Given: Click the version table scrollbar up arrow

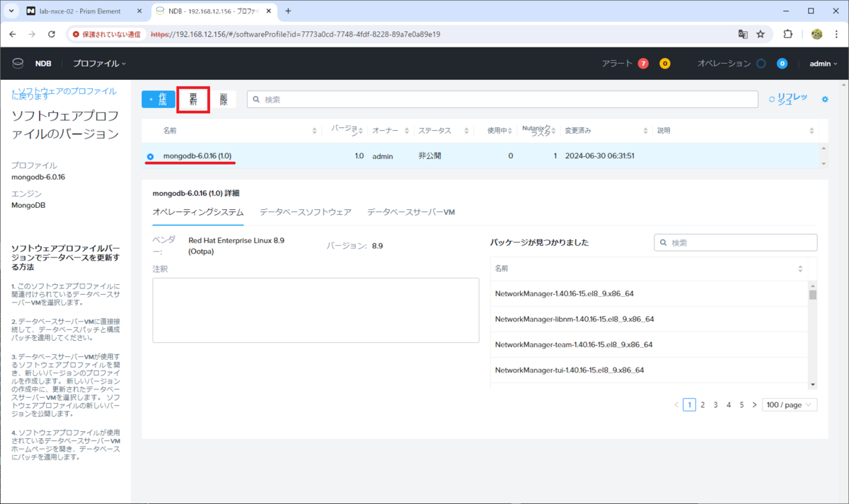Looking at the screenshot, I should point(822,148).
